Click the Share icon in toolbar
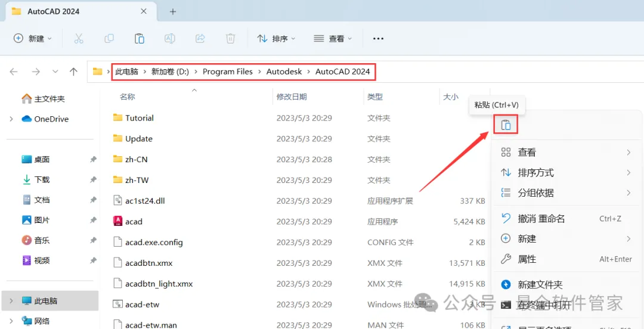Screen dimensions: 644x329 (x=200, y=39)
